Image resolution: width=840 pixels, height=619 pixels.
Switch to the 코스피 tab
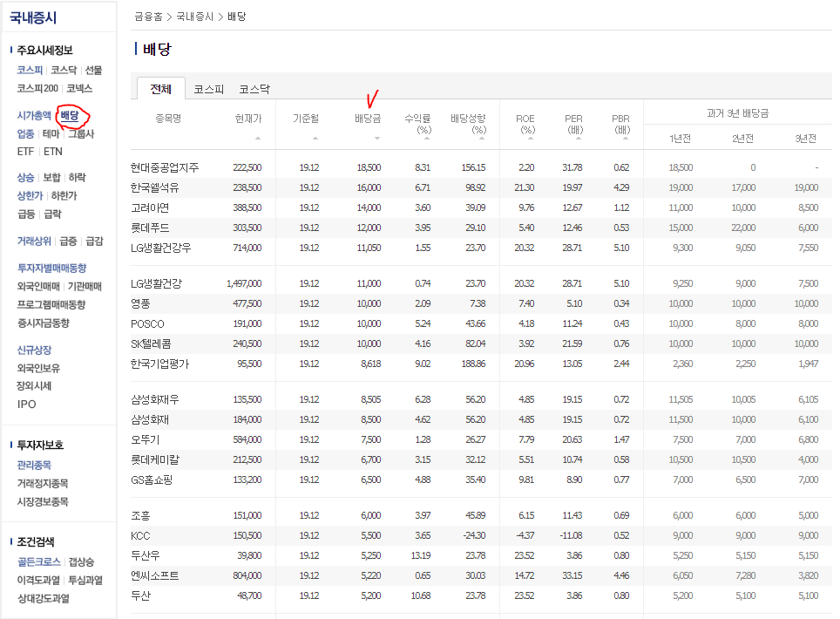point(208,90)
